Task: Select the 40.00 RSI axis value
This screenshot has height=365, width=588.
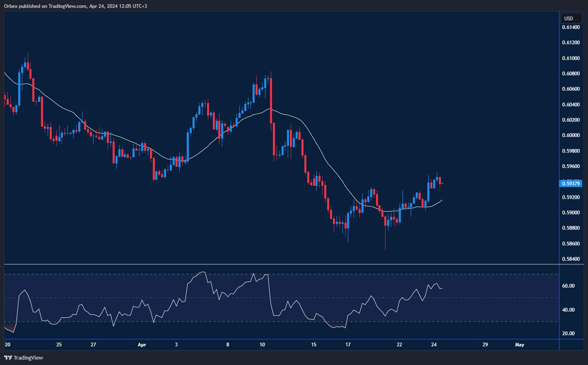Action: 569,310
